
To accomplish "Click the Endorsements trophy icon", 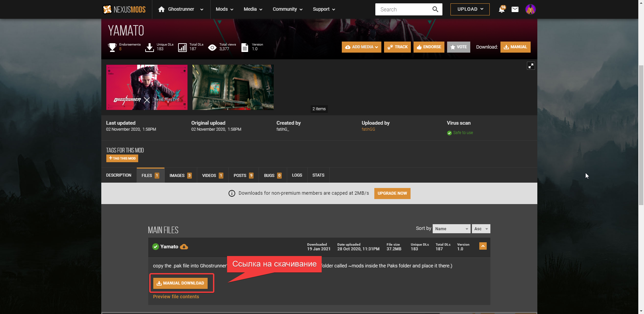I will 112,47.
